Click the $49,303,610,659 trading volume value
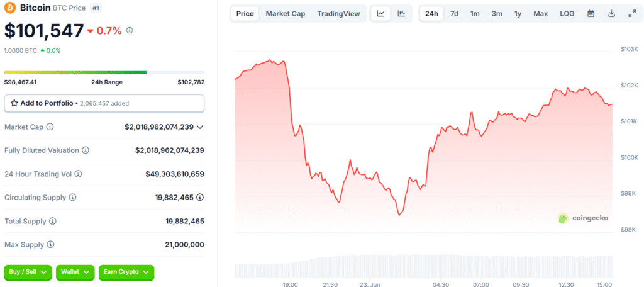The image size is (644, 287). coord(175,174)
